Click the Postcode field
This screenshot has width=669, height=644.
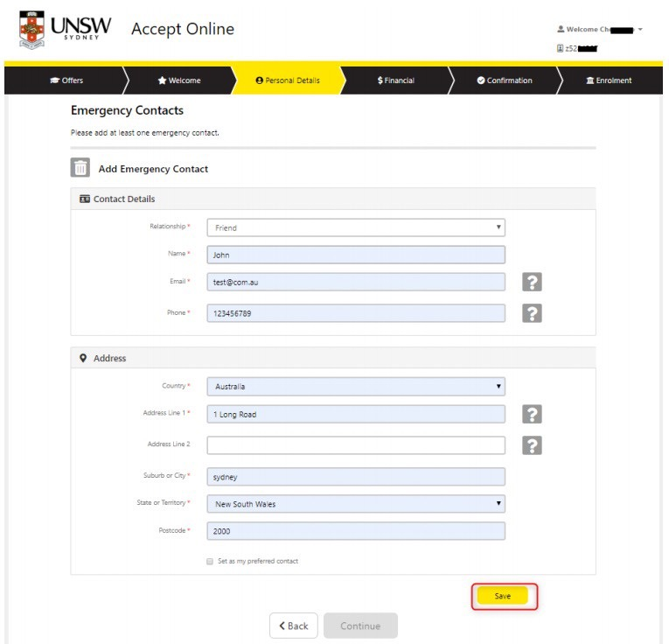356,531
